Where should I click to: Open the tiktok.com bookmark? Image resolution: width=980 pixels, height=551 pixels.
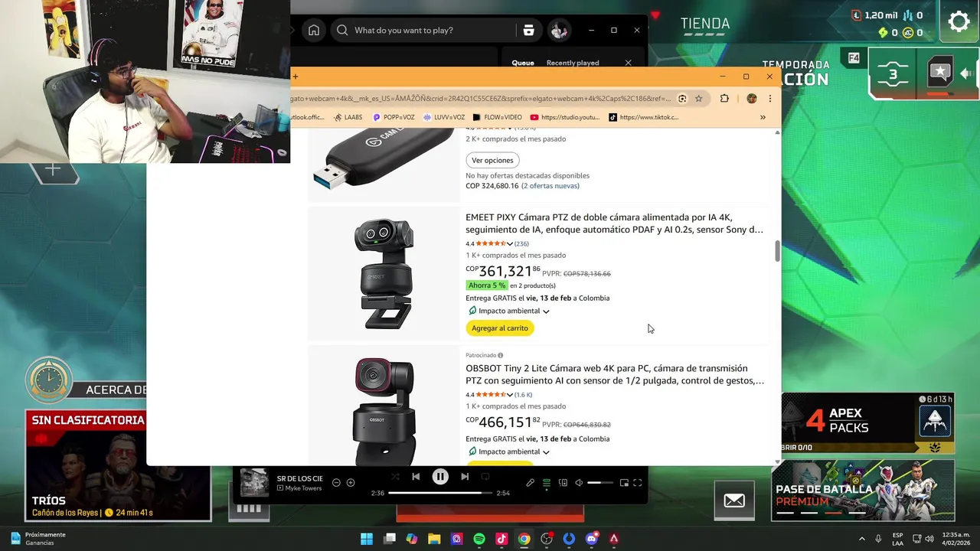coord(643,117)
